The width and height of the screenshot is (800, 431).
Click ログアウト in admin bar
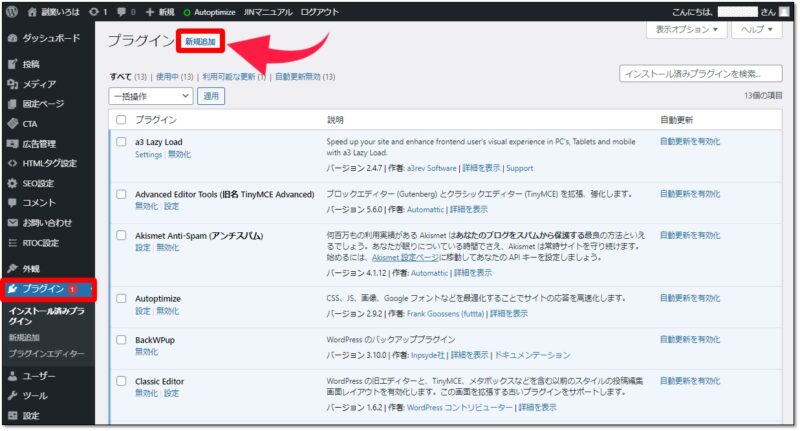click(x=319, y=12)
